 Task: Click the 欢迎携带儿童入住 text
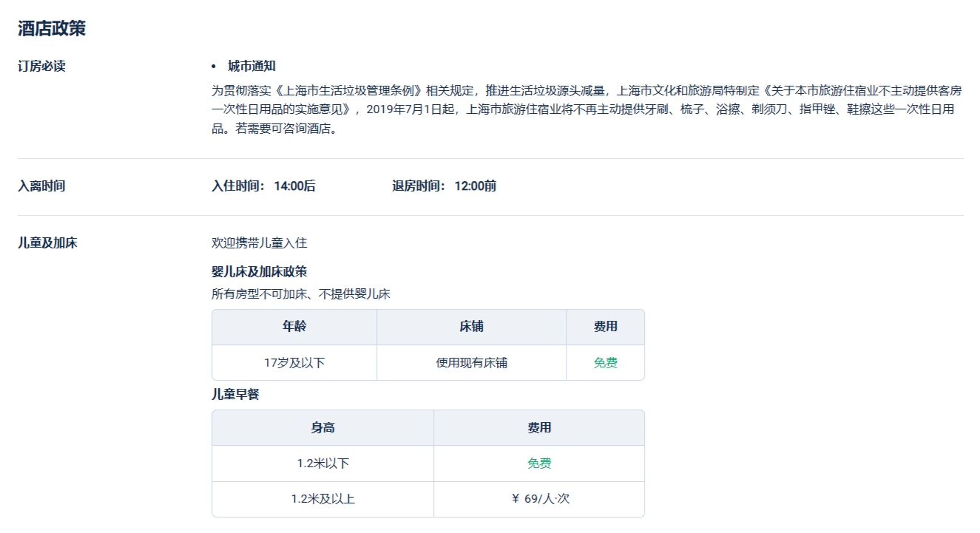[x=259, y=243]
